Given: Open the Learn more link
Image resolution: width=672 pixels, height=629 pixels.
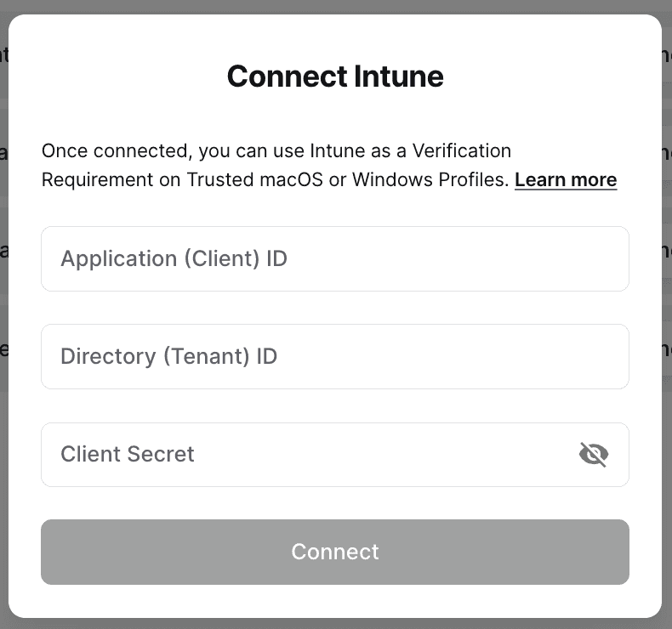Looking at the screenshot, I should (566, 180).
